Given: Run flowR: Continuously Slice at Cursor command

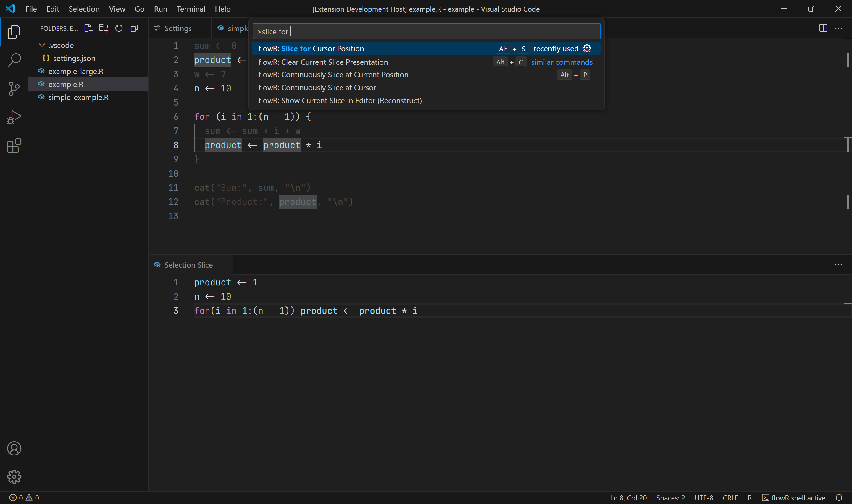Looking at the screenshot, I should tap(317, 88).
